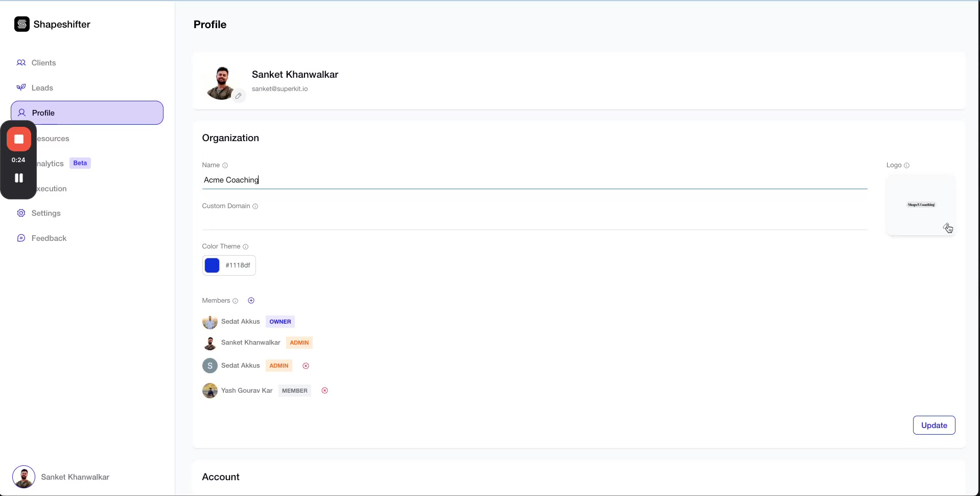980x496 pixels.
Task: Add a new member with the plus icon
Action: tap(251, 300)
